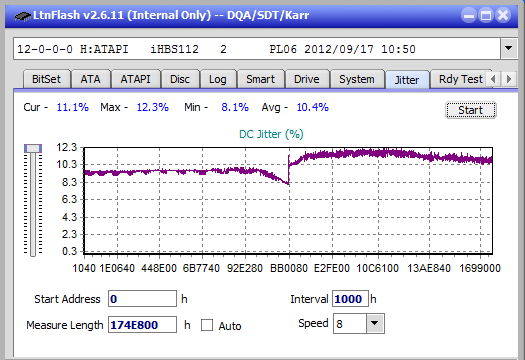Open the ATA tab
Image resolution: width=525 pixels, height=360 pixels.
pos(90,79)
